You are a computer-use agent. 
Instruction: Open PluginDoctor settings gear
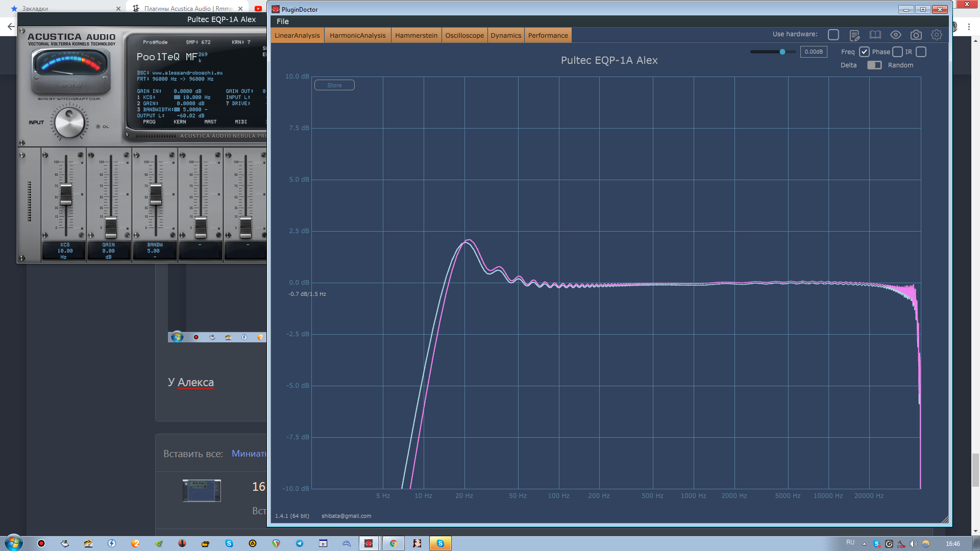click(936, 35)
